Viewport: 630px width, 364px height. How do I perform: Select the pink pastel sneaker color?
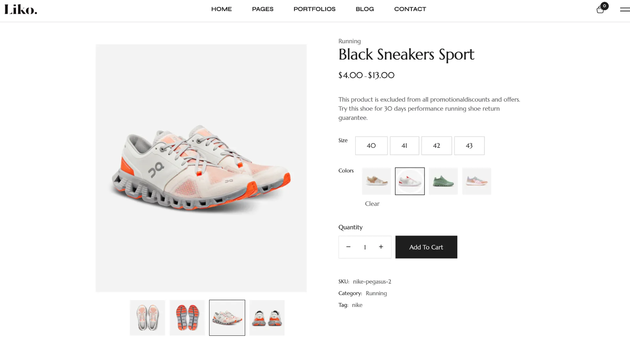[476, 181]
